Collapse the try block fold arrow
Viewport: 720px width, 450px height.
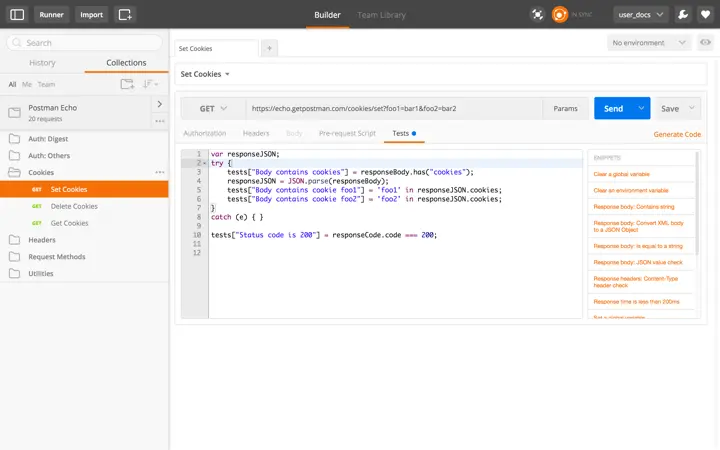point(204,163)
